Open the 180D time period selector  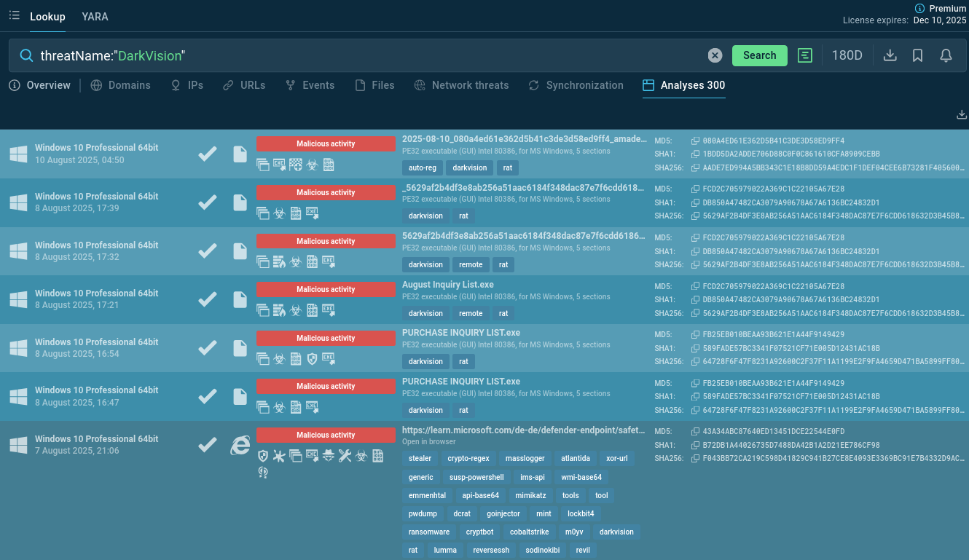point(847,55)
